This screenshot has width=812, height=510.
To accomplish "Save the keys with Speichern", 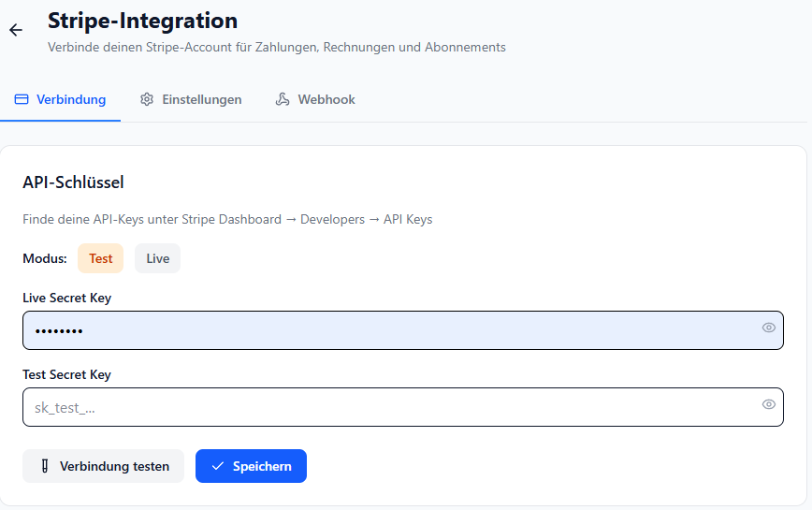I will (251, 466).
